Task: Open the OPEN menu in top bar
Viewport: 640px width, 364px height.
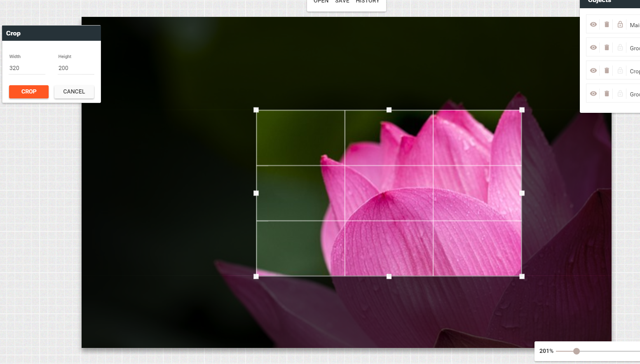Action: point(321,2)
